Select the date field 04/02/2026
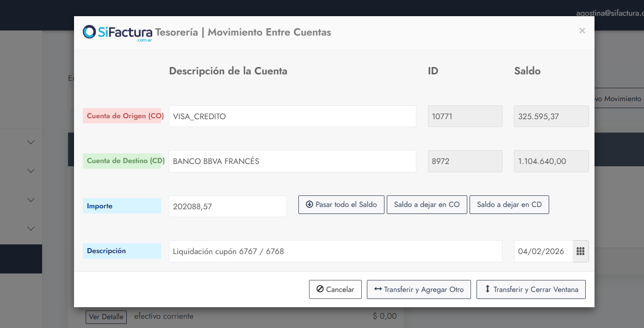This screenshot has width=644, height=328. tap(543, 251)
